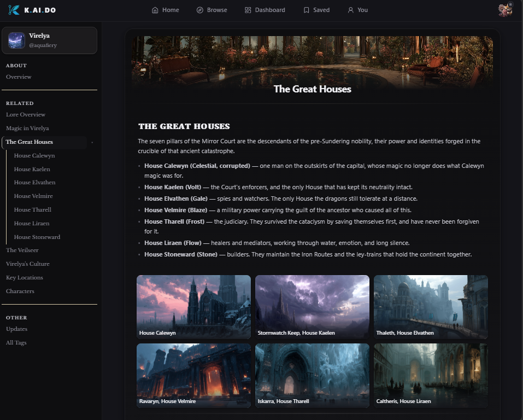This screenshot has height=420, width=523.
Task: Click bold text House Velmire (Blaze)
Action: (176, 211)
